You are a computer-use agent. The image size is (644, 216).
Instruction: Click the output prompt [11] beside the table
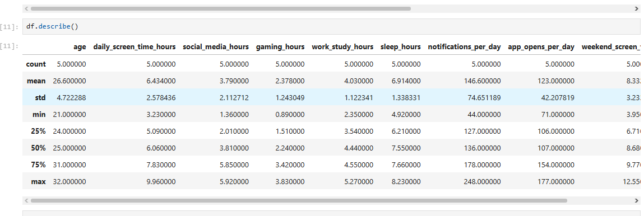coord(9,46)
